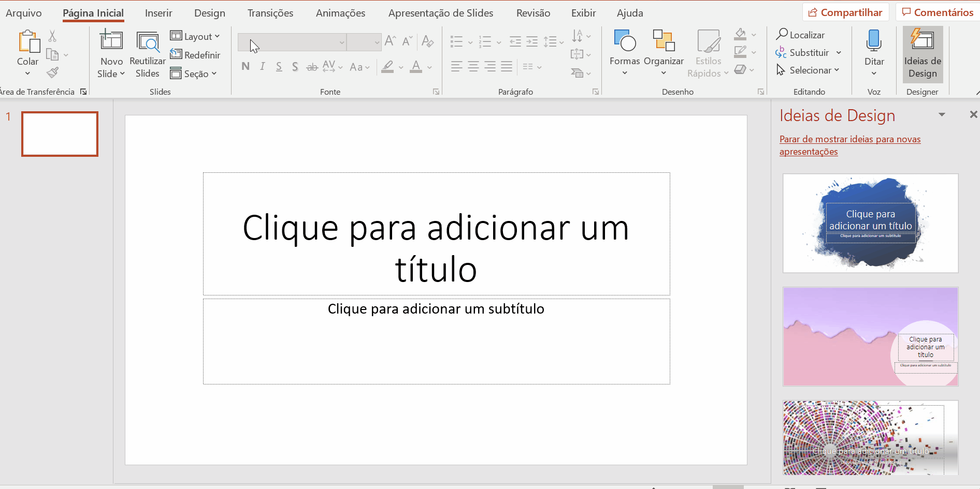This screenshot has height=489, width=980.
Task: Center the text alignment
Action: (473, 66)
